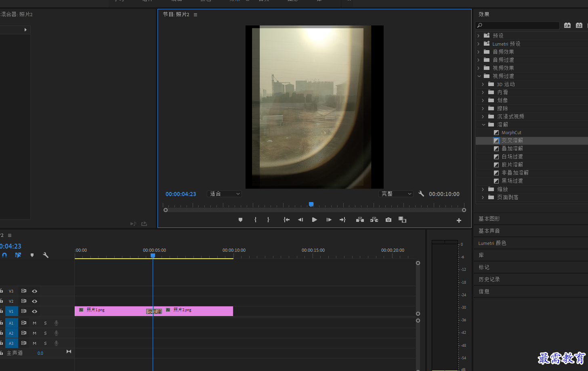
Task: Go to In point button
Action: (286, 220)
